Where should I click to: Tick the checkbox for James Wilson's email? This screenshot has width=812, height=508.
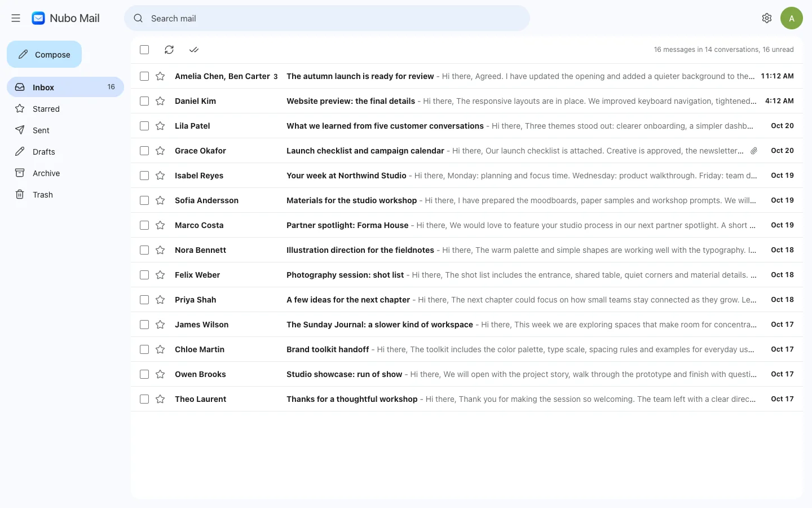click(144, 325)
